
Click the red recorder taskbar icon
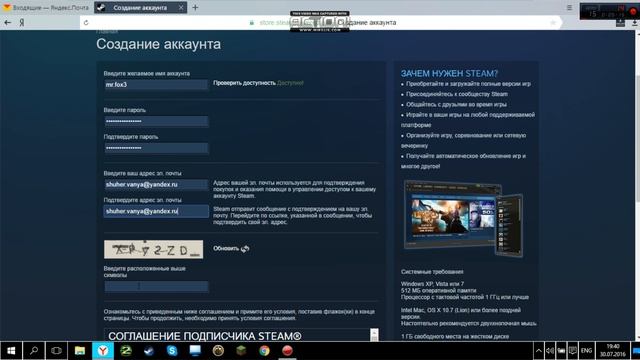coord(287,351)
